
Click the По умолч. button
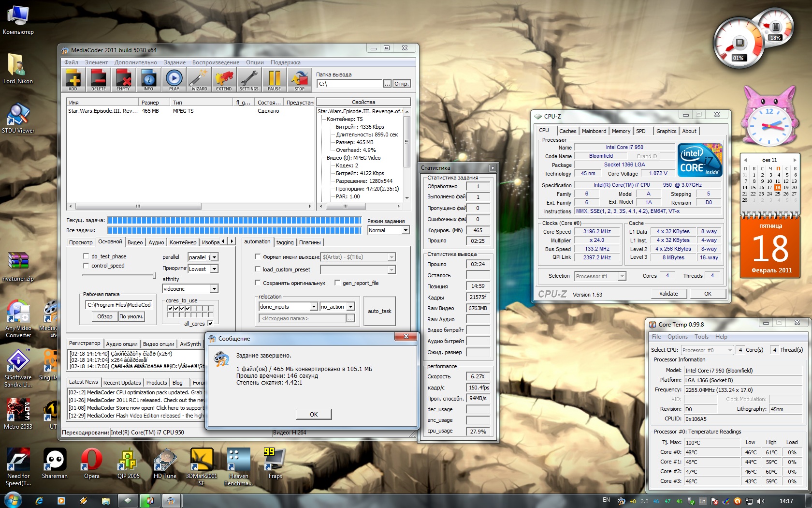tap(131, 316)
